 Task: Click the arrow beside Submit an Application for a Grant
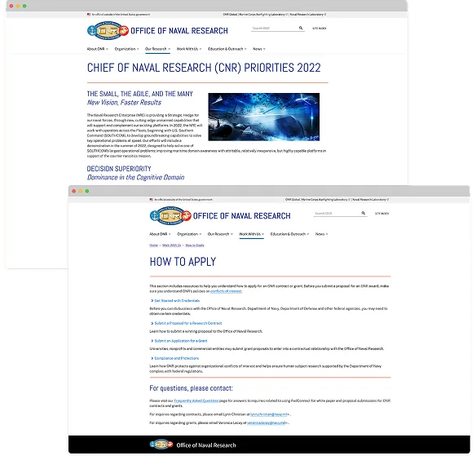(152, 341)
